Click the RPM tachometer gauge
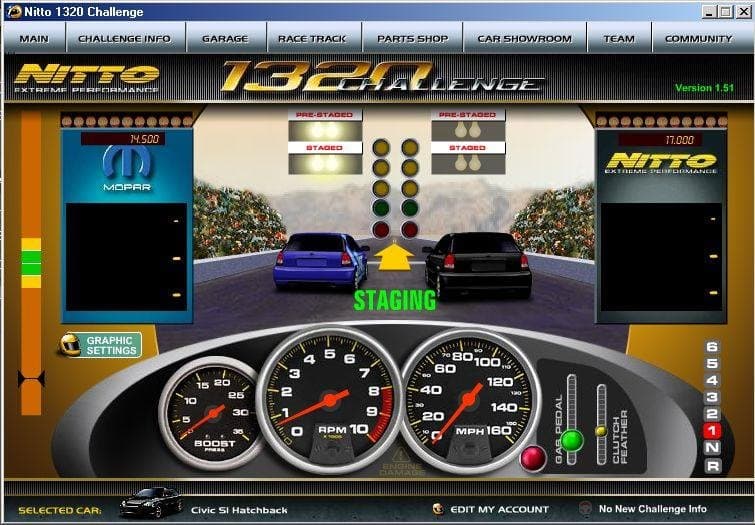Viewport: 755px width, 525px height. pyautogui.click(x=330, y=400)
